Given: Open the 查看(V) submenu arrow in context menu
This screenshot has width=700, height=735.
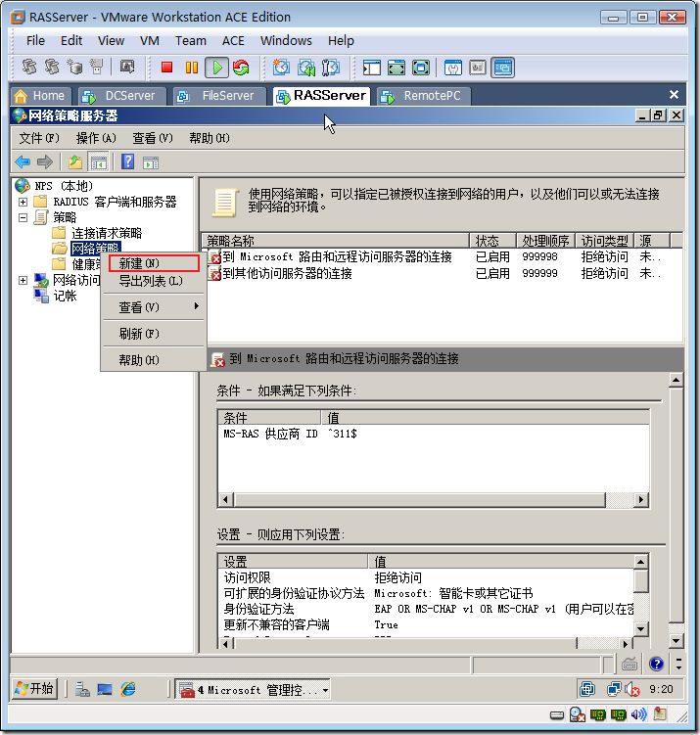Looking at the screenshot, I should click(197, 306).
